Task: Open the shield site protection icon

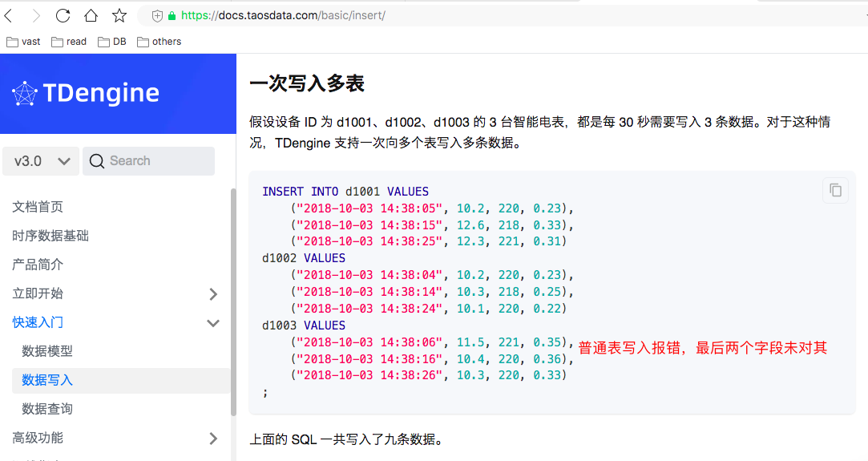Action: [157, 16]
